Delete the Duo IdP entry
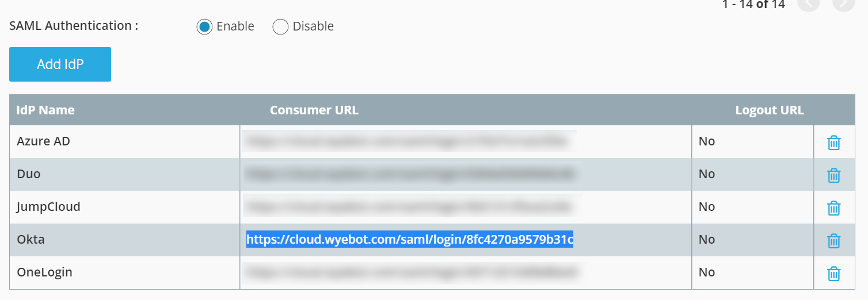The height and width of the screenshot is (300, 868). pos(833,175)
